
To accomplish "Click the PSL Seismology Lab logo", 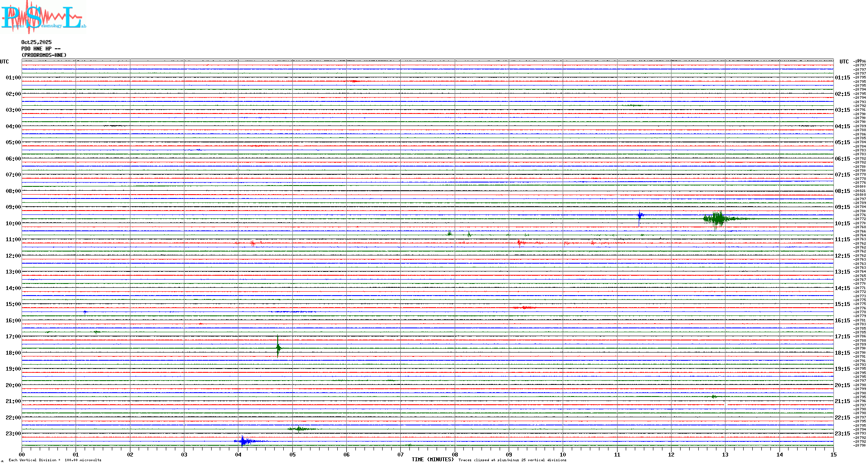I will [43, 17].
